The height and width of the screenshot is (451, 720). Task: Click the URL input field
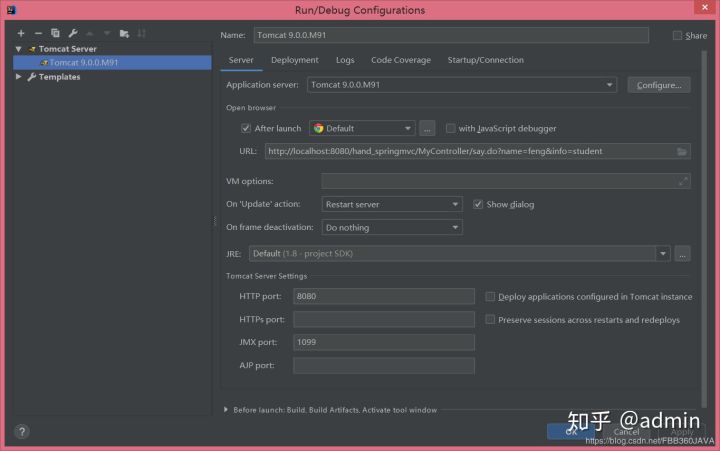(478, 151)
